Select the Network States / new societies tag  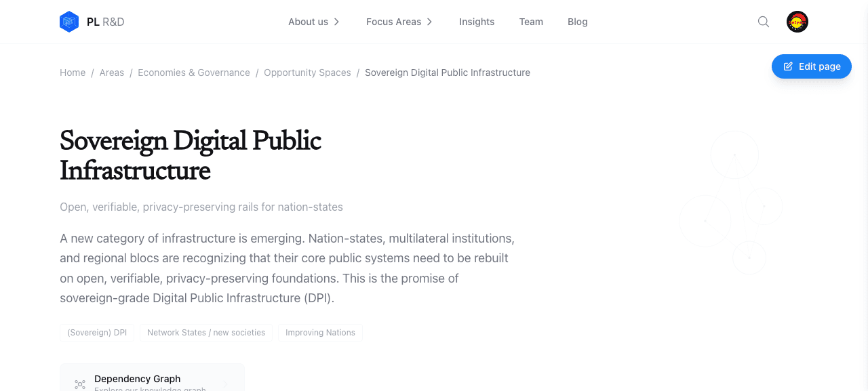[206, 333]
